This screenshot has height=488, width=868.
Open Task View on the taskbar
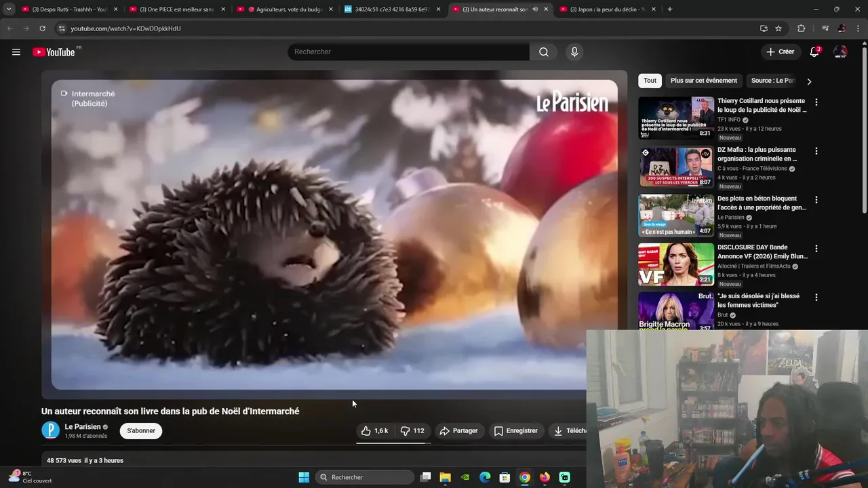[425, 477]
